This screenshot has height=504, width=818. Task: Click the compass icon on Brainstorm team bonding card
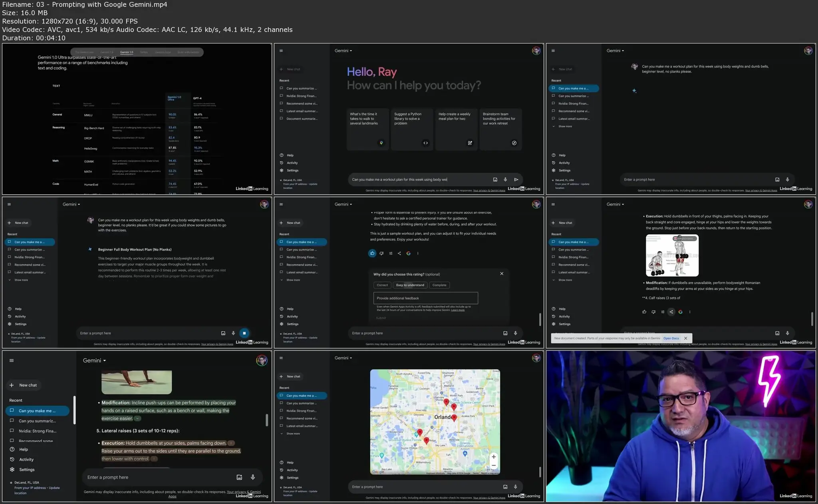pyautogui.click(x=514, y=143)
